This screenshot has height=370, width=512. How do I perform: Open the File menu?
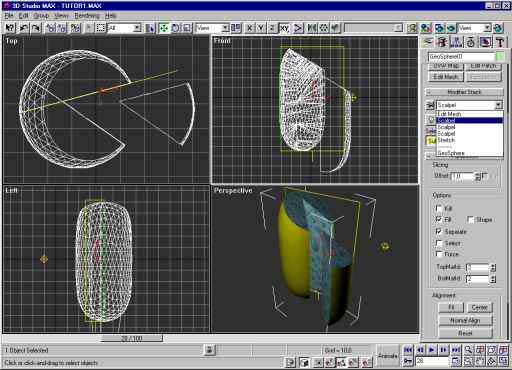(9, 16)
